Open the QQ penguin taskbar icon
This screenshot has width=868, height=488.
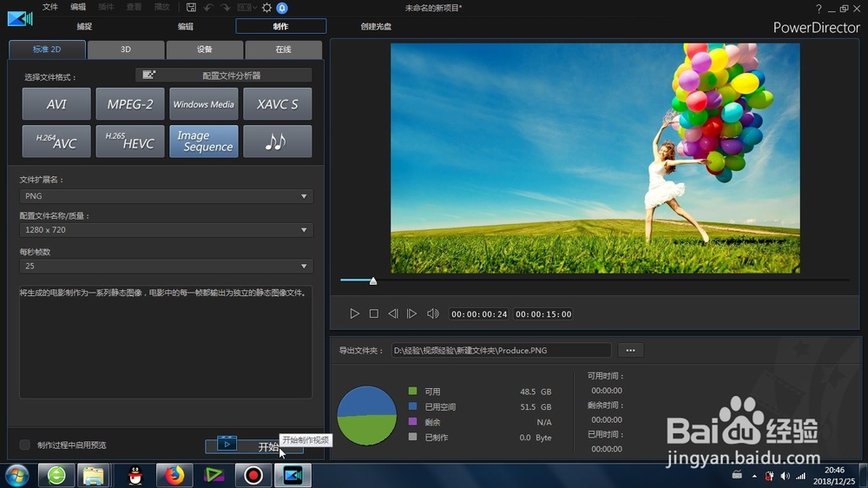click(x=135, y=475)
